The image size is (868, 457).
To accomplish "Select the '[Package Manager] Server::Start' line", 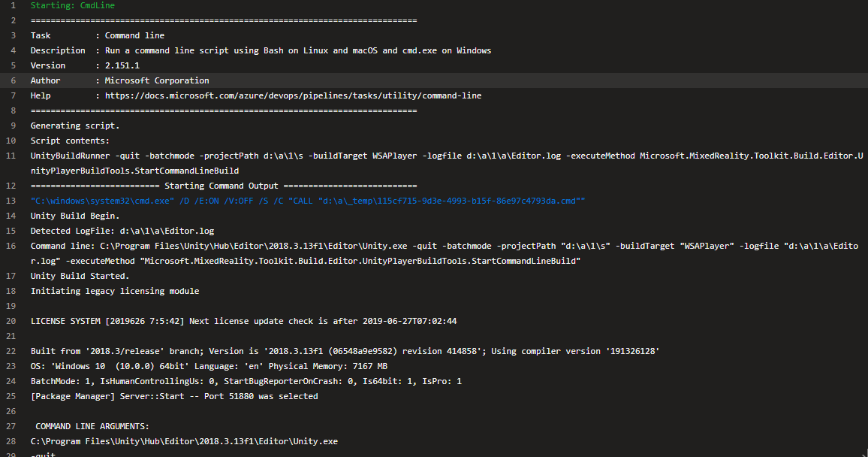I will point(173,396).
